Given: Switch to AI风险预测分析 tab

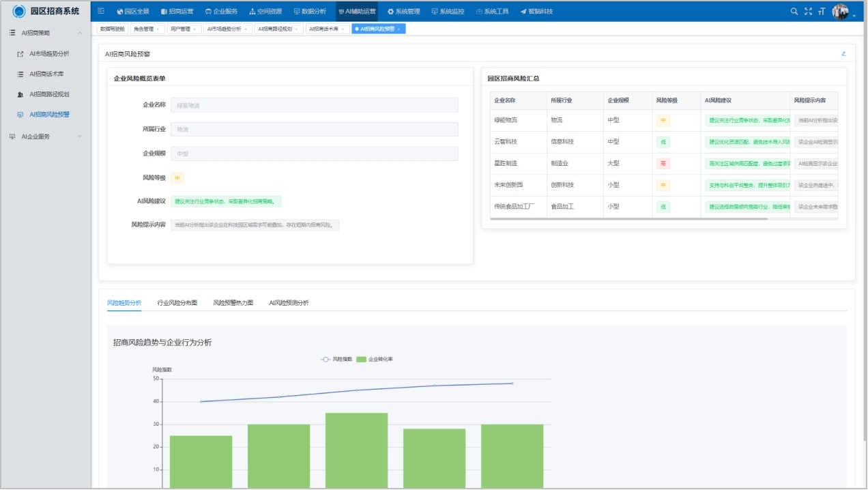Looking at the screenshot, I should [289, 302].
